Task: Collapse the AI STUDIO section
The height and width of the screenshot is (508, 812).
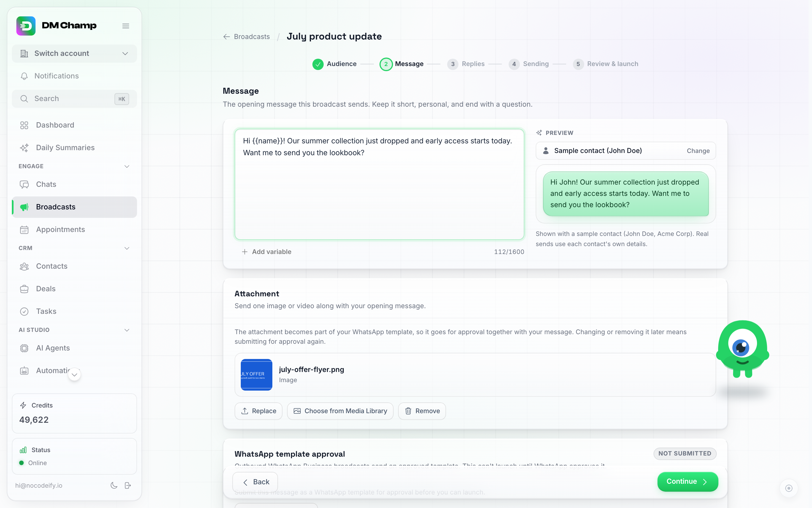Action: tap(127, 330)
